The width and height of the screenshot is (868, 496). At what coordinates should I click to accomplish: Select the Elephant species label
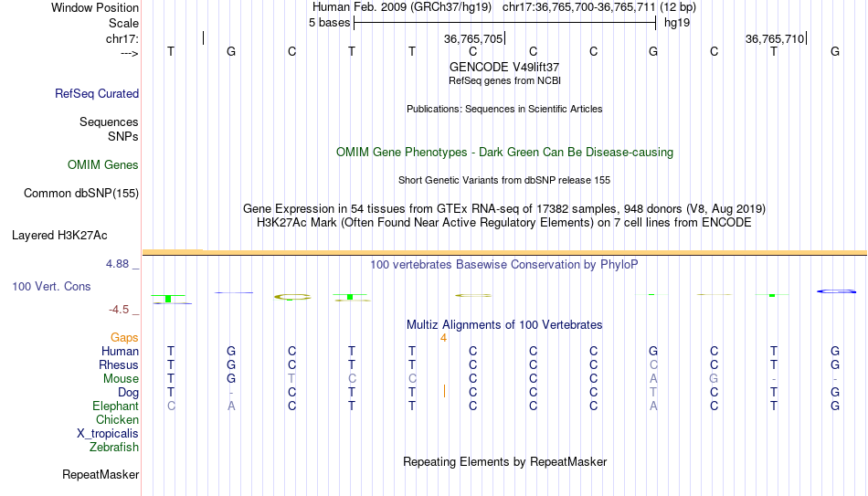116,406
